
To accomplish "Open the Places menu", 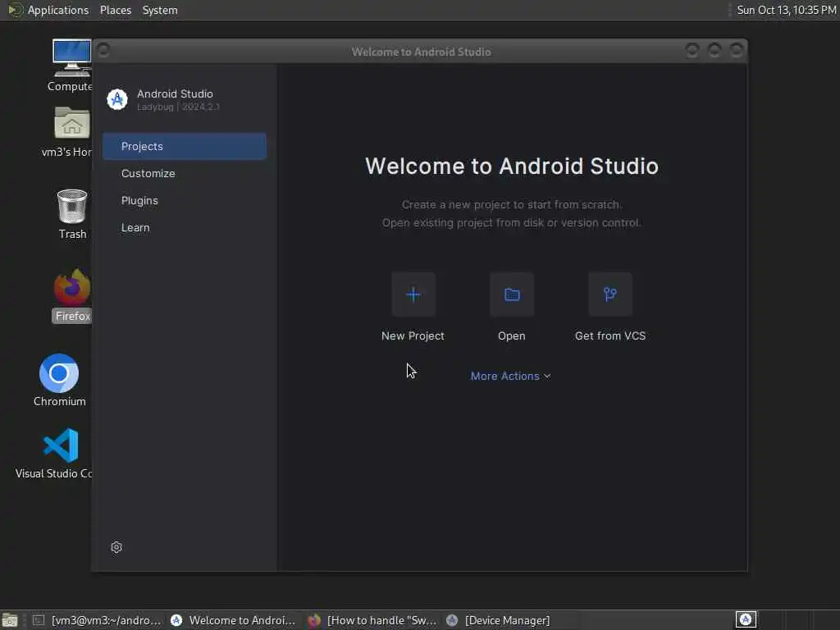I will (x=116, y=10).
